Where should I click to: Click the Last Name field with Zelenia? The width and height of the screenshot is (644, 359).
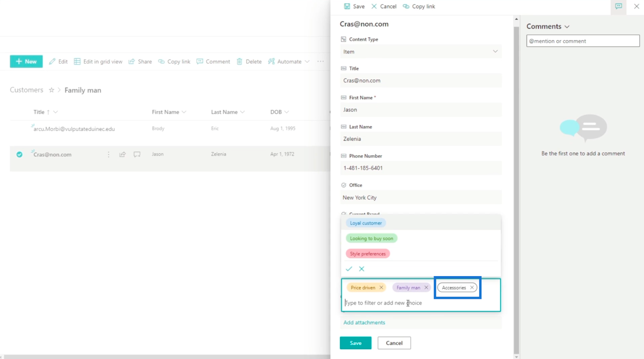421,139
